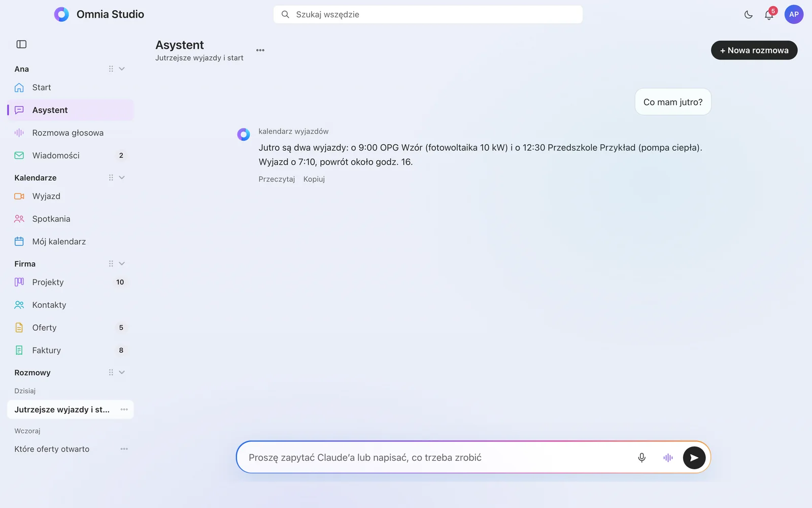Click Kopiuj under assistant reply

click(314, 179)
